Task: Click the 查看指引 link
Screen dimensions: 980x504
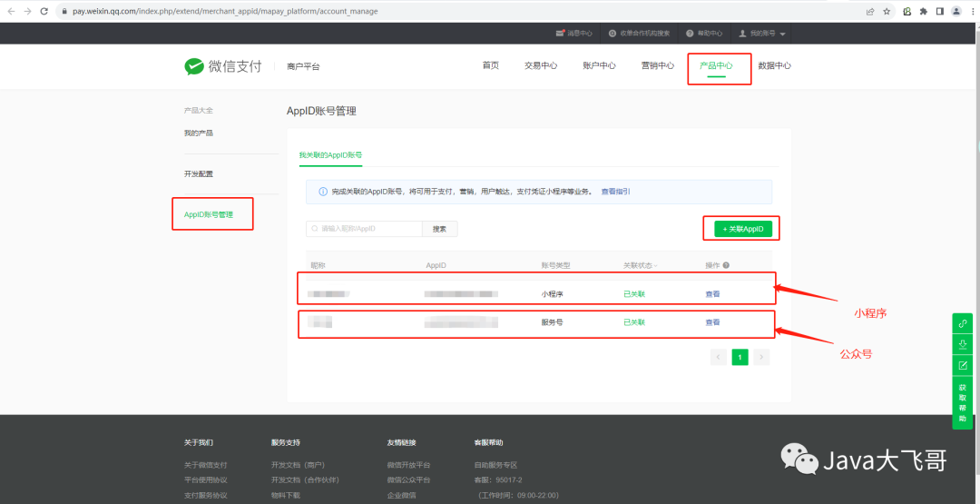Action: coord(615,192)
